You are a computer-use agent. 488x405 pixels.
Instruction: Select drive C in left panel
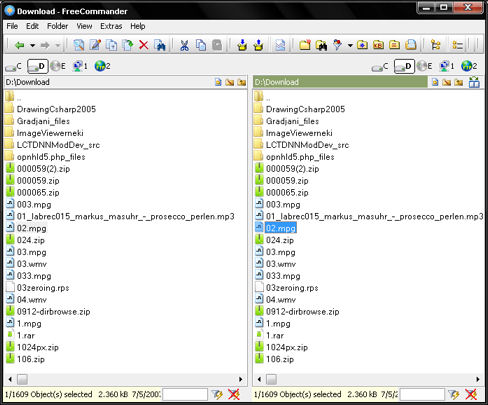[14, 66]
